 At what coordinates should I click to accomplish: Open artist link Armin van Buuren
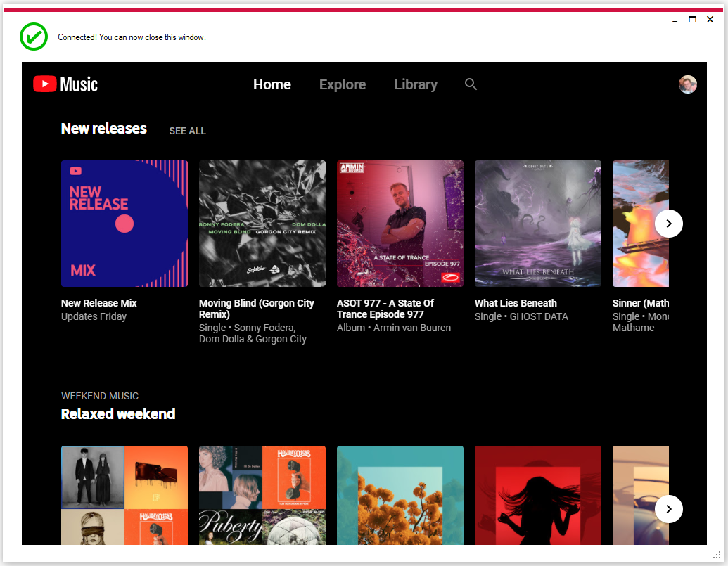412,328
